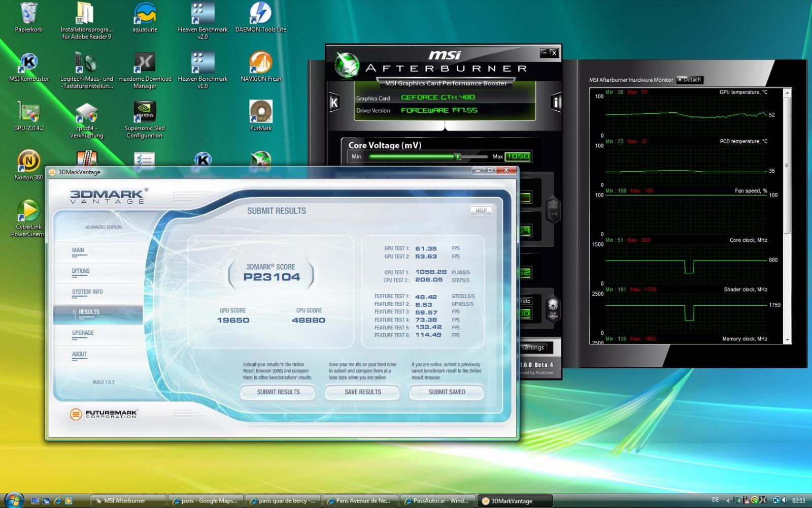The width and height of the screenshot is (812, 508).
Task: Click the Kombustor K button in Afterburner
Action: pos(334,103)
